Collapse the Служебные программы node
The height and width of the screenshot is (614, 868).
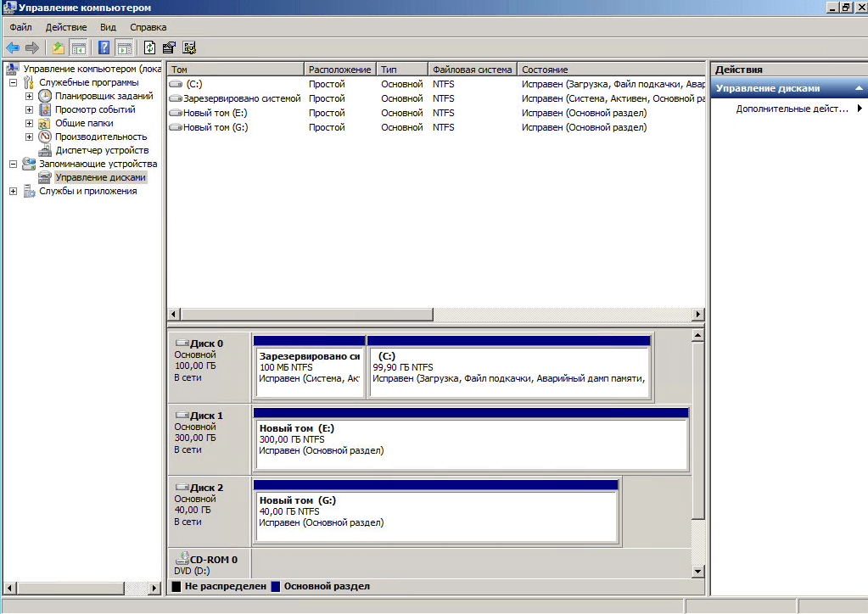coord(14,82)
